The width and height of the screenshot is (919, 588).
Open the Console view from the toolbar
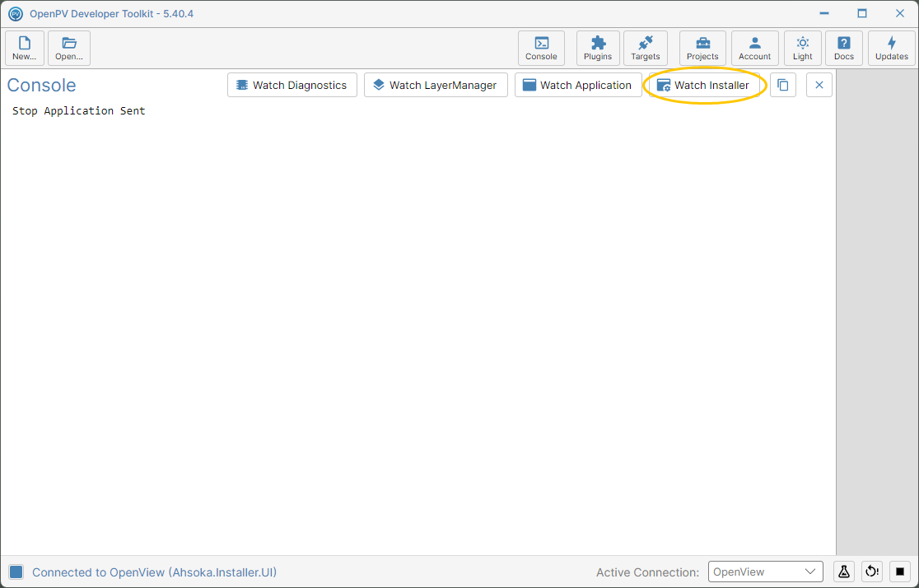tap(541, 48)
